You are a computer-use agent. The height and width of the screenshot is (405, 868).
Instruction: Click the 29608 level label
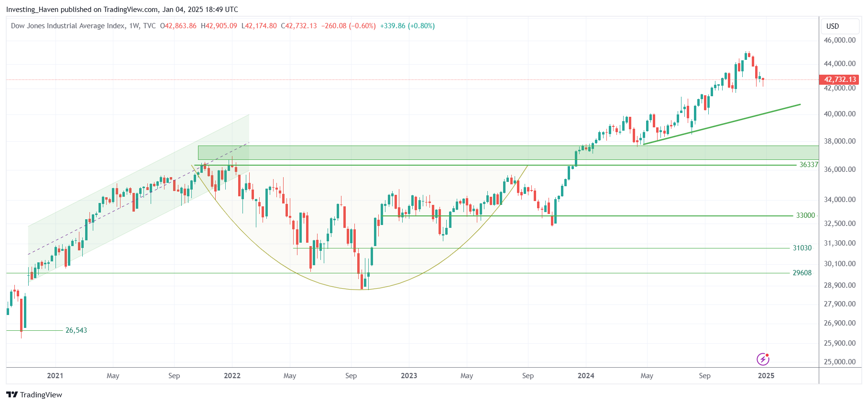point(802,273)
